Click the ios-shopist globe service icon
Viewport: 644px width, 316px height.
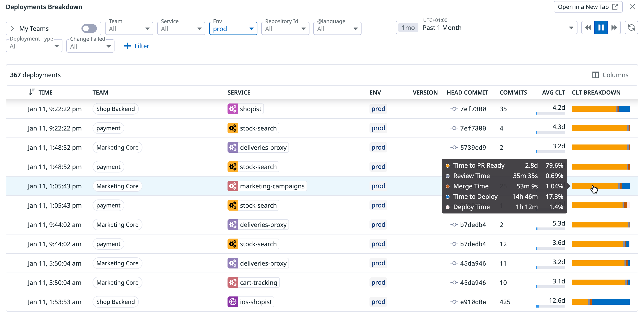233,302
